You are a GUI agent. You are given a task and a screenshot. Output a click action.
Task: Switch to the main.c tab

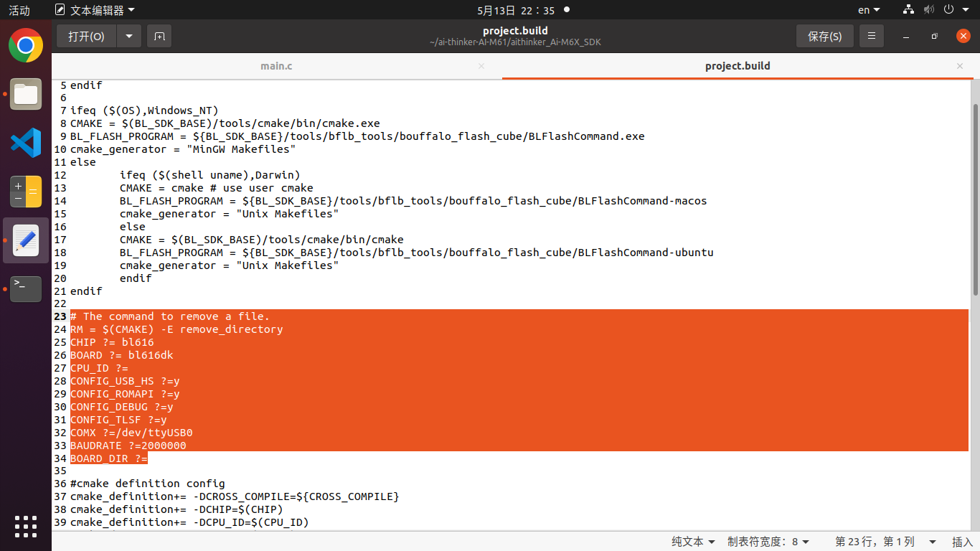click(x=276, y=66)
